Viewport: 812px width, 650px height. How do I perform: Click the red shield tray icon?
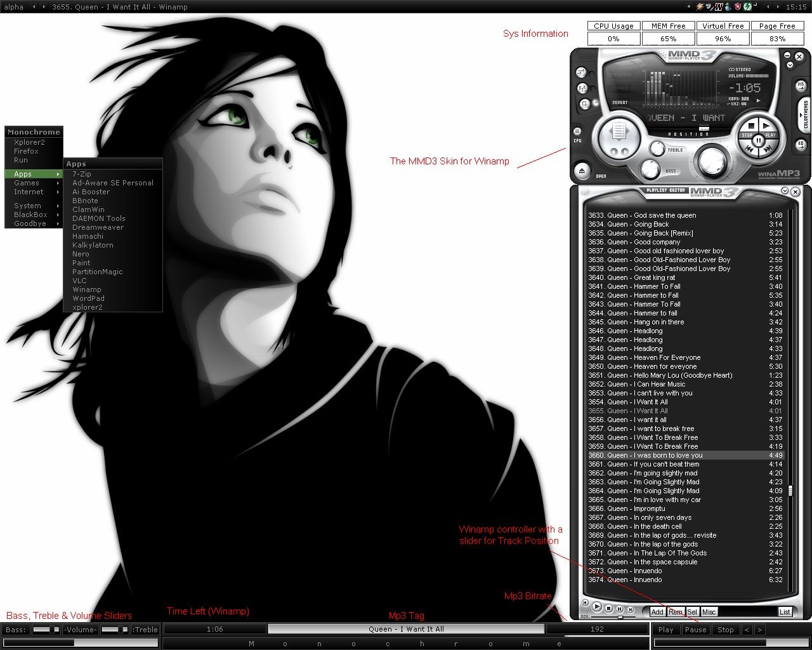point(738,7)
